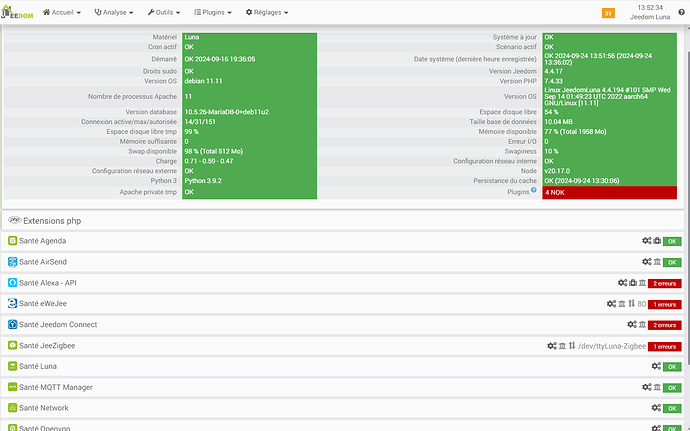Click daemon building icon in Santé AirSend row
The width and height of the screenshot is (690, 431).
[657, 262]
